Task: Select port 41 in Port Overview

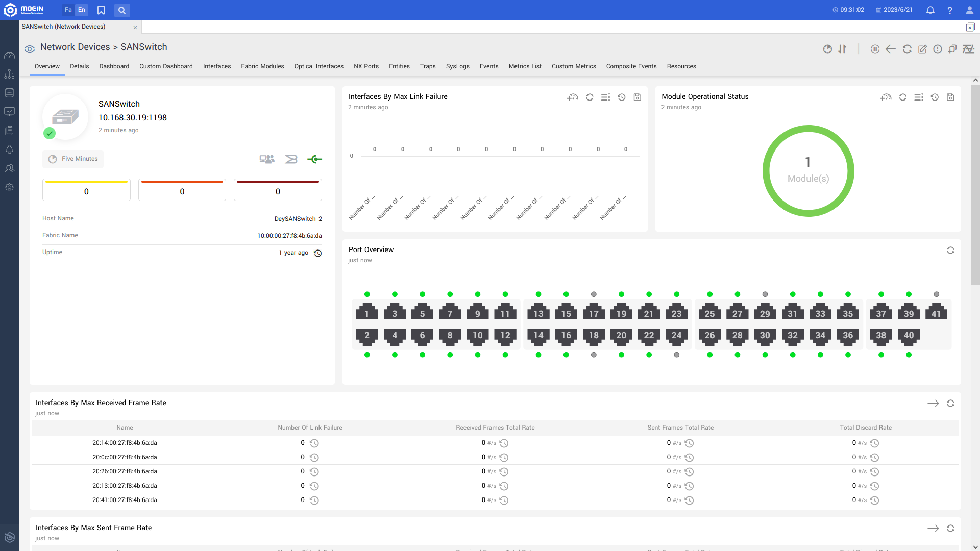Action: tap(936, 312)
